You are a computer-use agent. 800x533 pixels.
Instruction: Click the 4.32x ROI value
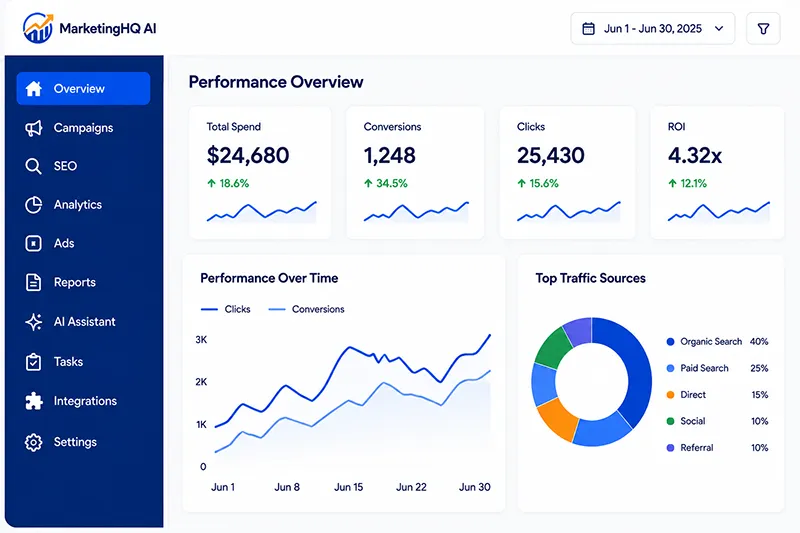click(695, 155)
